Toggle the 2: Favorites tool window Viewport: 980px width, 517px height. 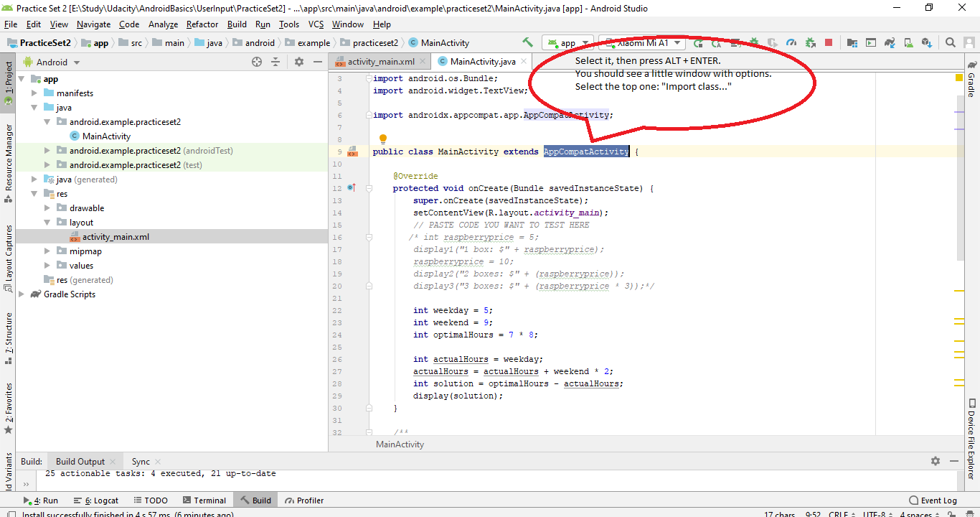(x=8, y=408)
